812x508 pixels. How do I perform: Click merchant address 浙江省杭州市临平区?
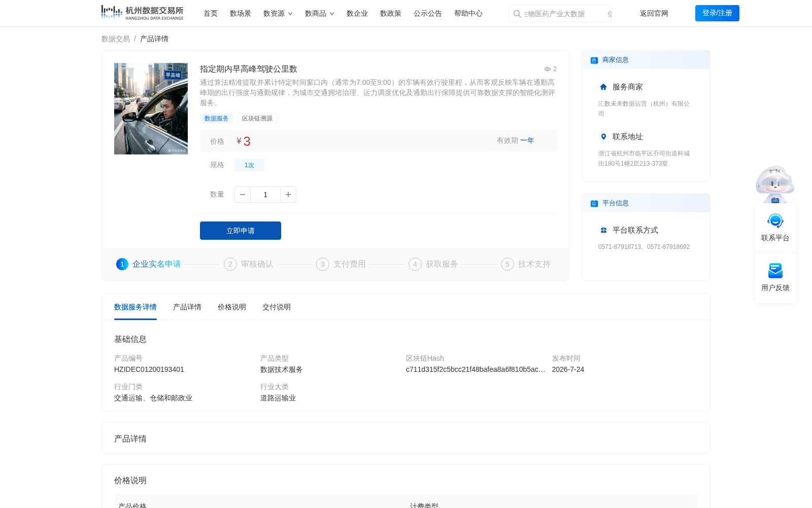(x=644, y=158)
